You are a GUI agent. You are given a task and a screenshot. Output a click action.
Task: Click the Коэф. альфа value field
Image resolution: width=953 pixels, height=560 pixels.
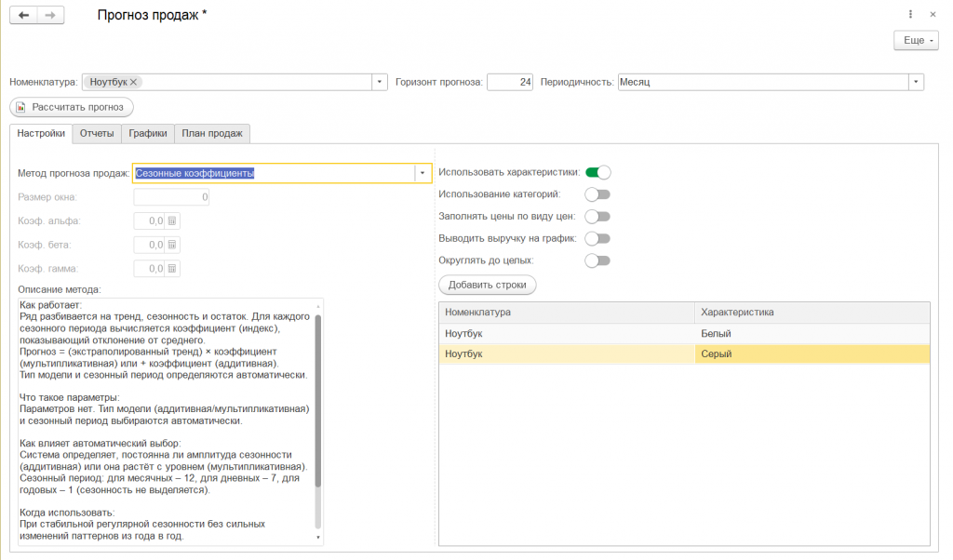point(150,221)
